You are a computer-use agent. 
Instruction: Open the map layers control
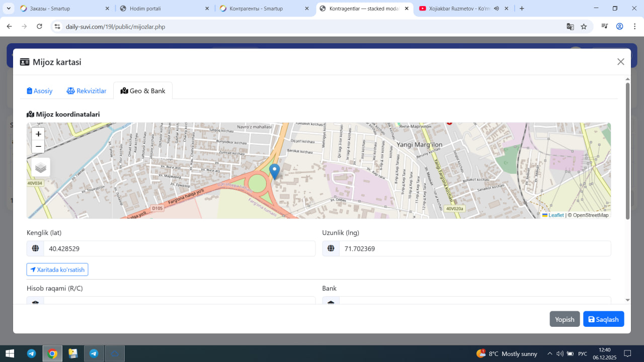[41, 168]
